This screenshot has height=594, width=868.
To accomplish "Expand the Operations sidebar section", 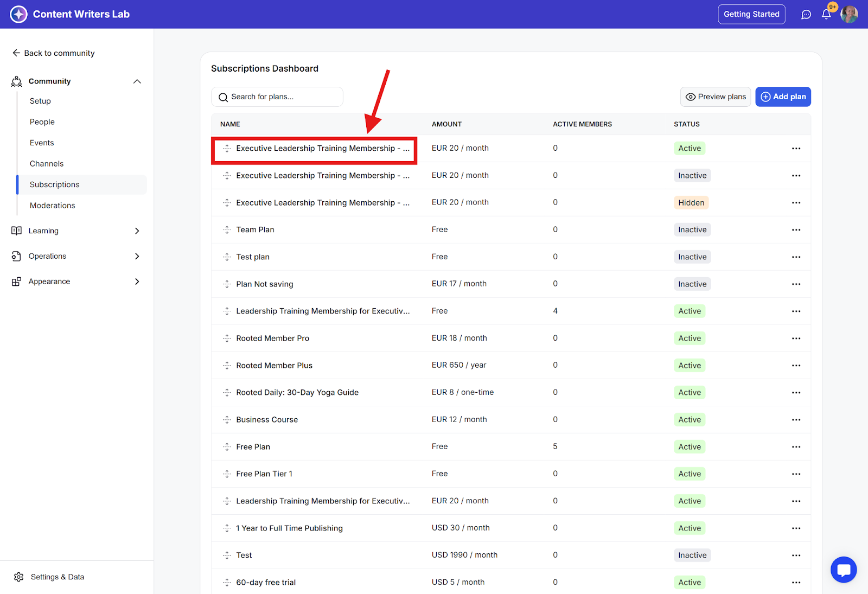I will point(137,257).
